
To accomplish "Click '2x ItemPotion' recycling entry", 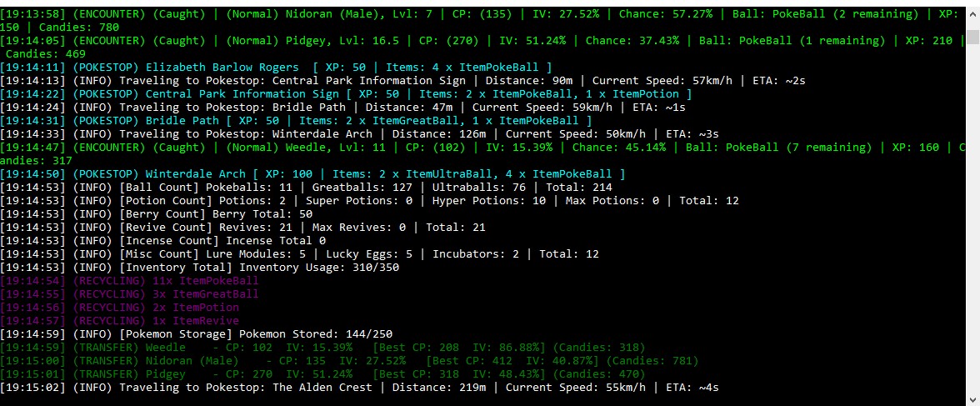I will [196, 307].
